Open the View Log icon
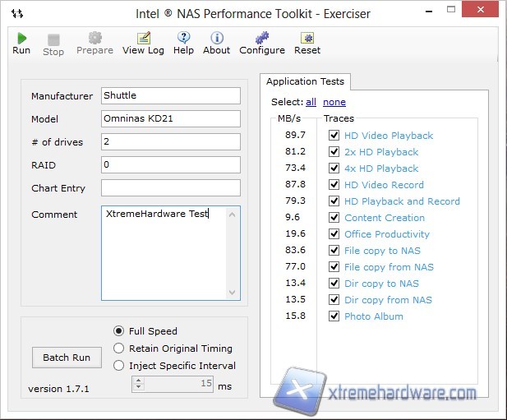The width and height of the screenshot is (507, 420). [x=143, y=38]
